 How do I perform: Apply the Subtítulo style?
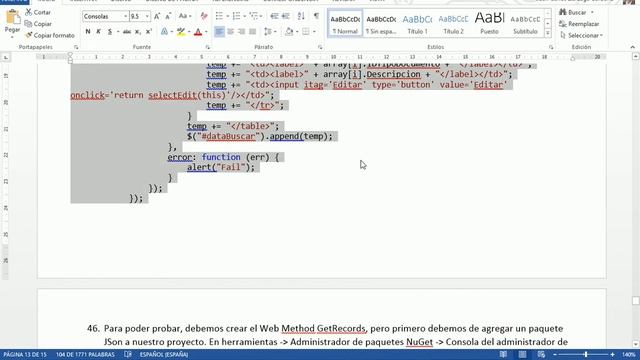pyautogui.click(x=525, y=24)
